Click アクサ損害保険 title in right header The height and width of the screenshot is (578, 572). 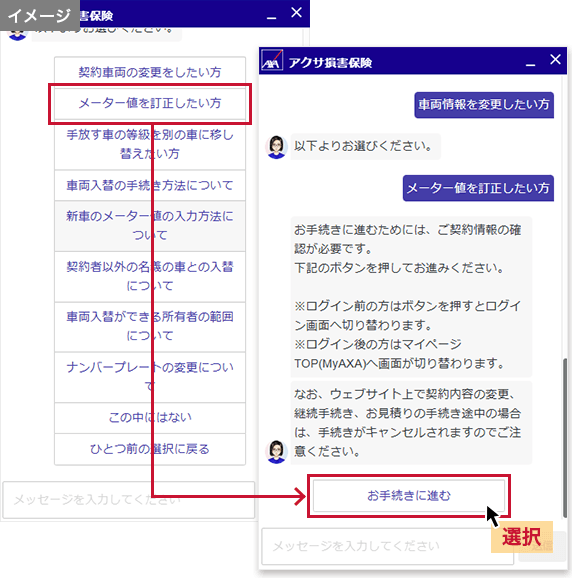click(x=330, y=63)
